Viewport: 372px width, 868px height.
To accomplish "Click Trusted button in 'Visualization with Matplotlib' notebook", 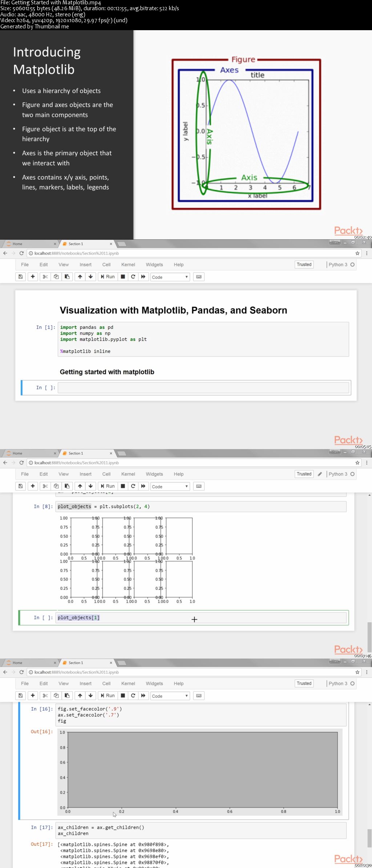I will coord(304,264).
